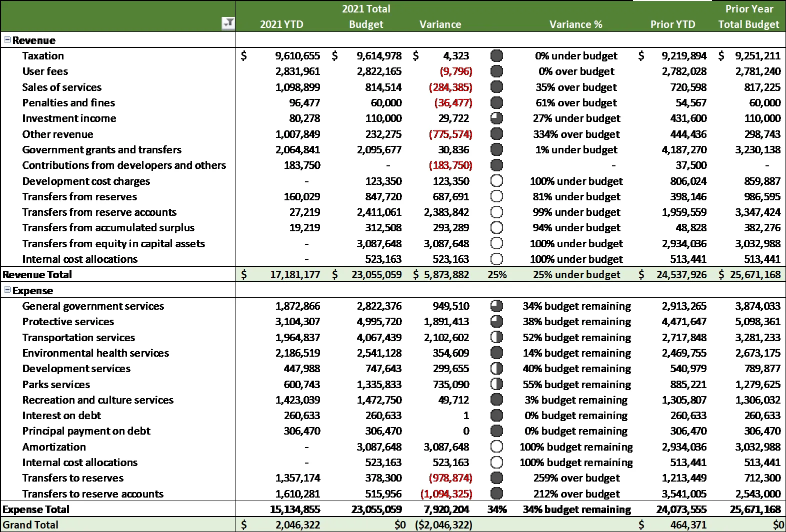Click the Transfers to reserves circle icon
This screenshot has width=786, height=532.
[496, 478]
